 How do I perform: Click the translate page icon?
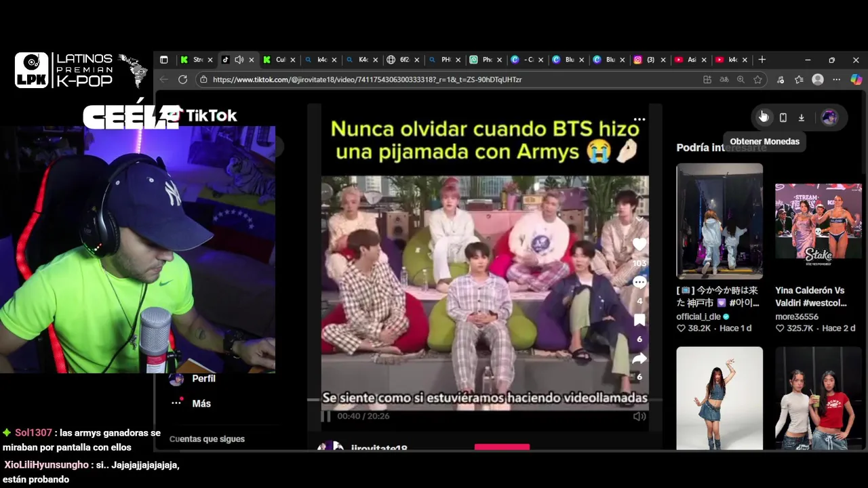pyautogui.click(x=724, y=79)
